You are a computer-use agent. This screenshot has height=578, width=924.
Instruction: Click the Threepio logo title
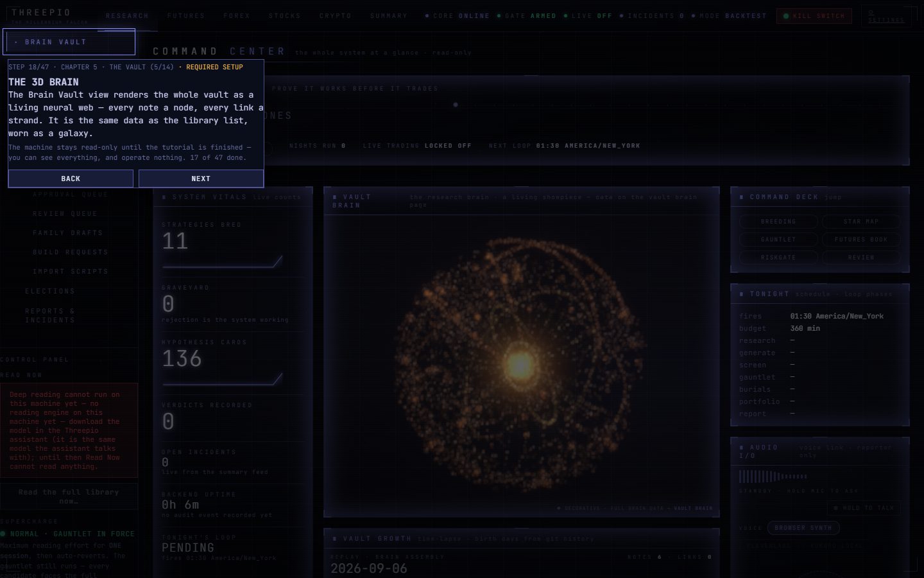(41, 12)
